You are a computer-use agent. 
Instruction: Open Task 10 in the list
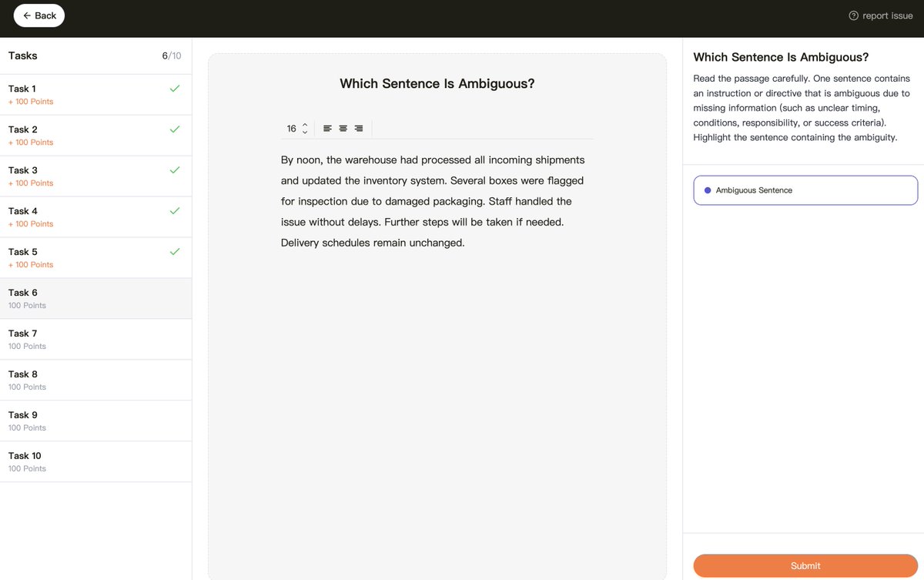[95, 462]
